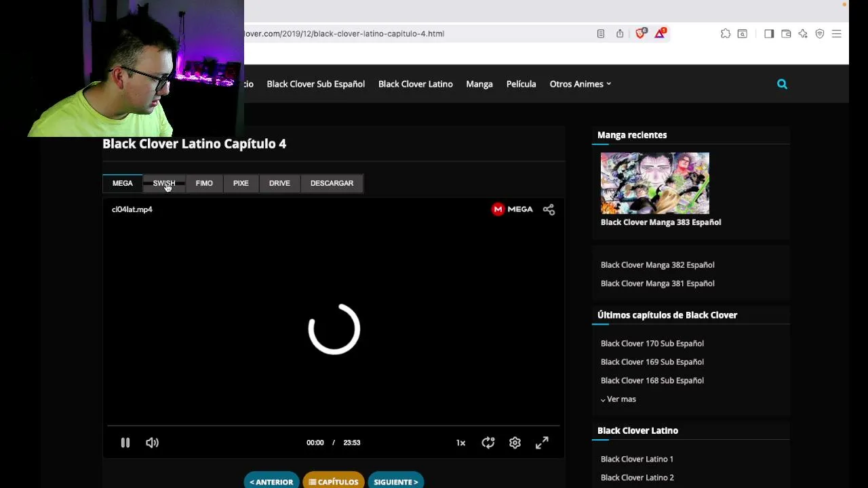The image size is (868, 488).
Task: Toggle the browser sidebar panel icon
Action: click(x=769, y=33)
